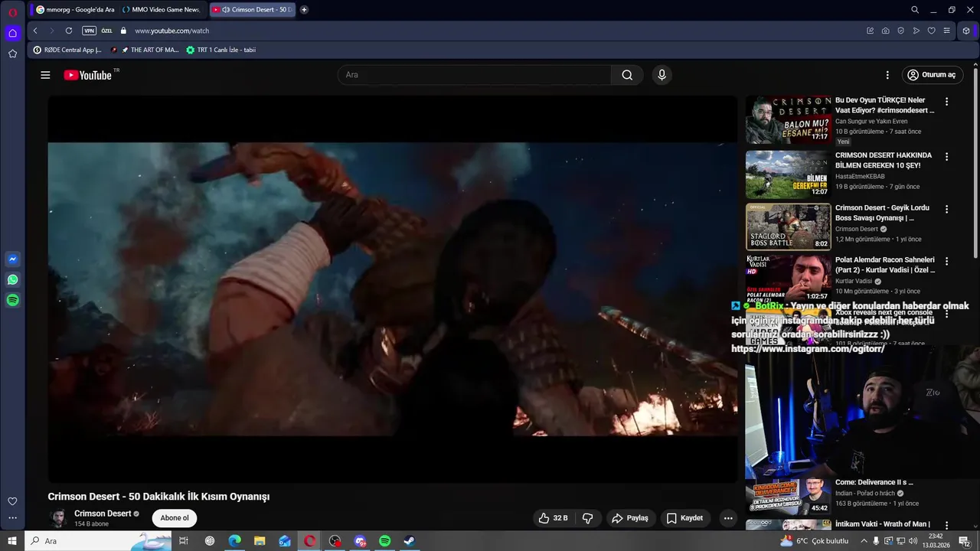The image size is (980, 551).
Task: Select the 'Crimson Desert - 50' YouTube tab
Action: coord(252,10)
